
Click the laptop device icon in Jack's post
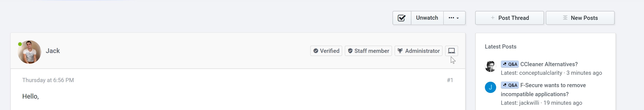451,51
